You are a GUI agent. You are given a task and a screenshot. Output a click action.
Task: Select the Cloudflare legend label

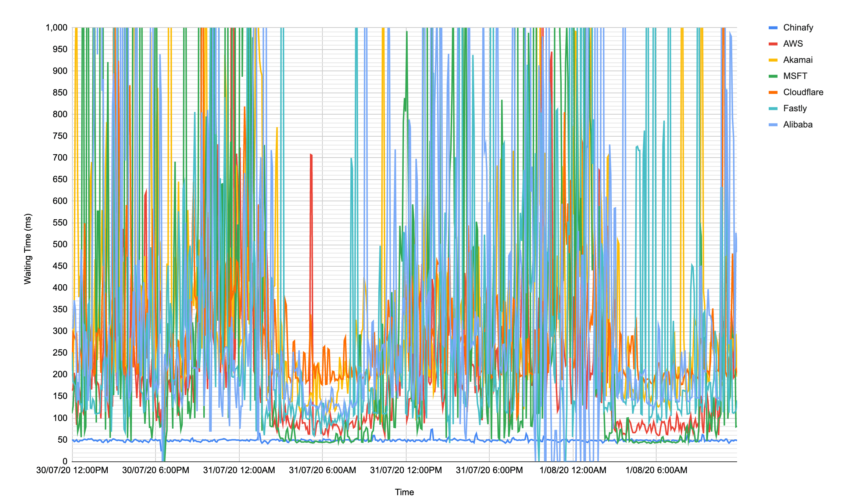pyautogui.click(x=803, y=93)
